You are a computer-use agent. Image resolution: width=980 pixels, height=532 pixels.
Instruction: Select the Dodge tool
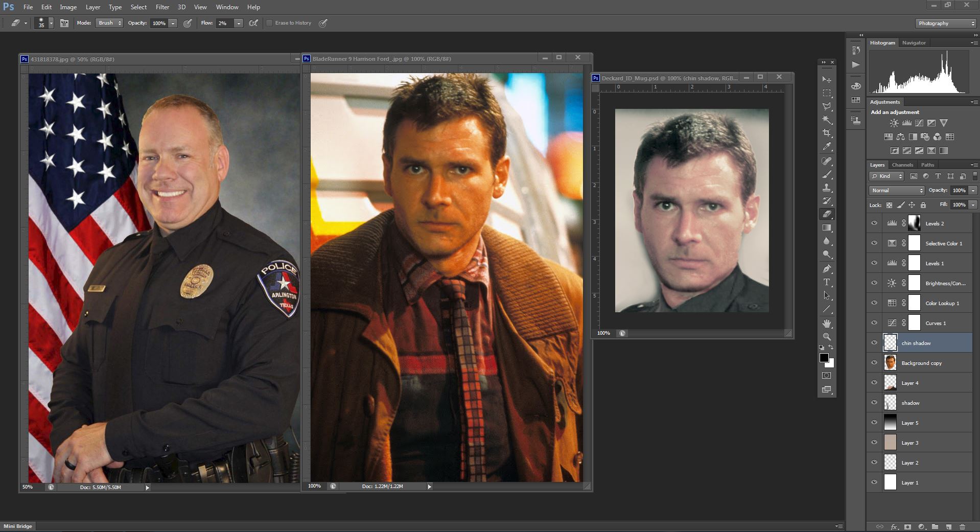pos(827,255)
